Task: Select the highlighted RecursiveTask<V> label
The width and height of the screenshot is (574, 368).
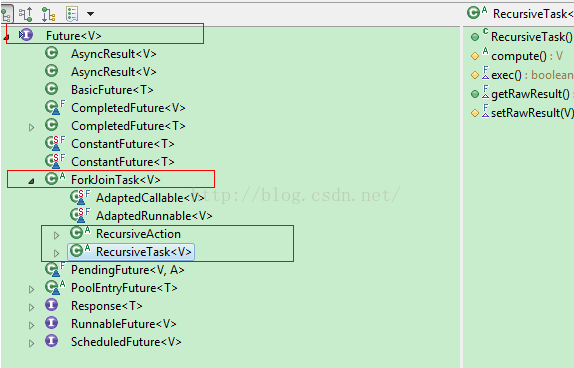Action: point(144,252)
